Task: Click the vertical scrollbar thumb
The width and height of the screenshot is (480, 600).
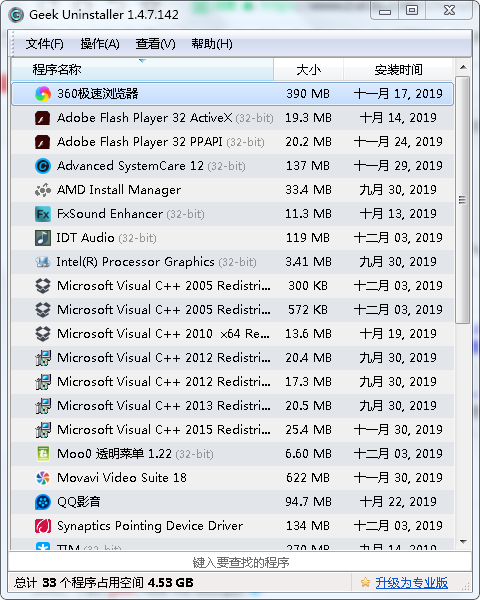Action: coord(463,200)
